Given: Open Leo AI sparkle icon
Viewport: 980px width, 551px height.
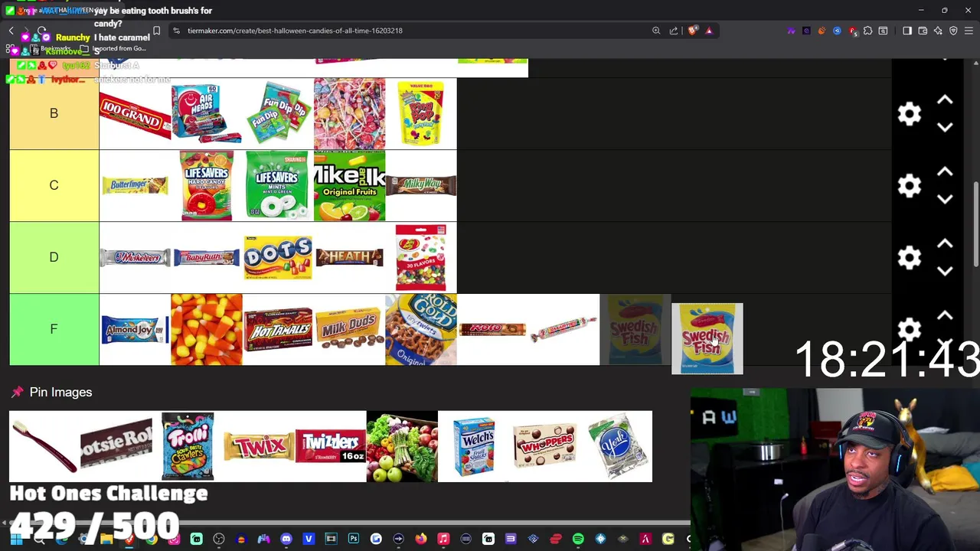Looking at the screenshot, I should (938, 31).
